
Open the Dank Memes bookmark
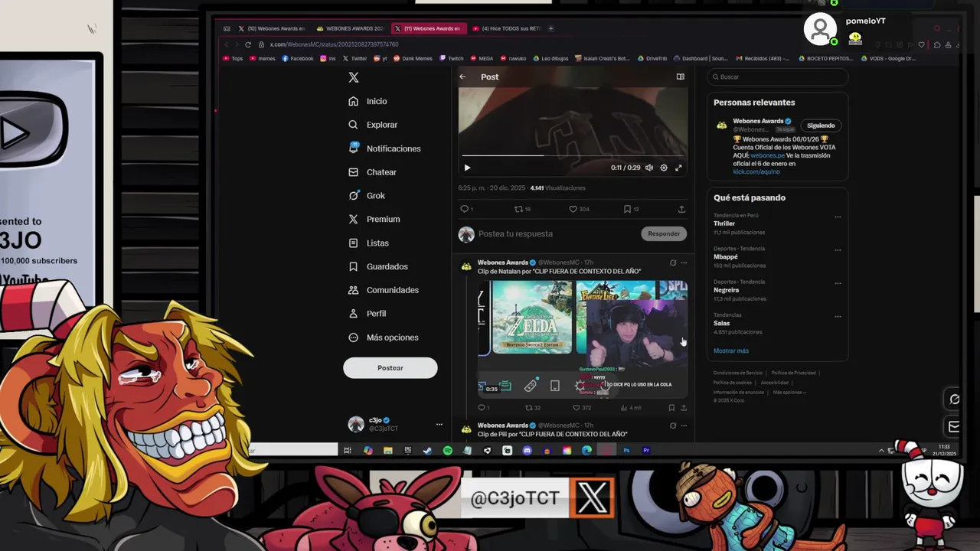413,58
